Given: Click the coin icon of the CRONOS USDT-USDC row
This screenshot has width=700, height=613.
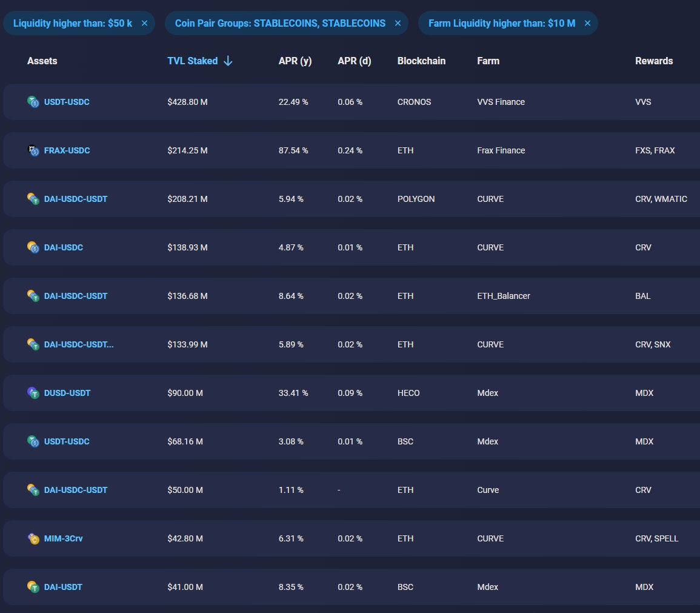Looking at the screenshot, I should [33, 102].
